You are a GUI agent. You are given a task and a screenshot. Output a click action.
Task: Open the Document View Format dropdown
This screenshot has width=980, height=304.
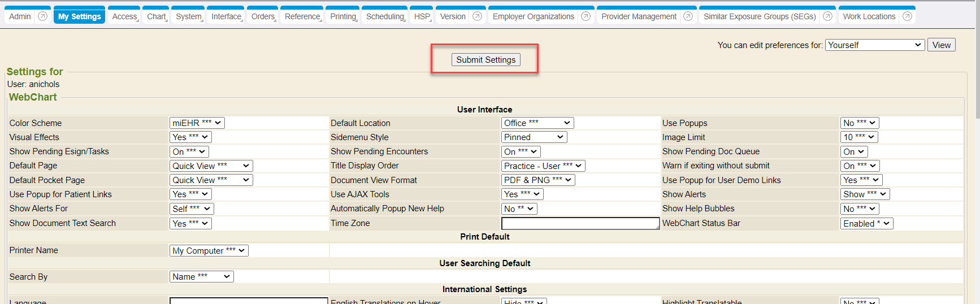click(x=537, y=180)
